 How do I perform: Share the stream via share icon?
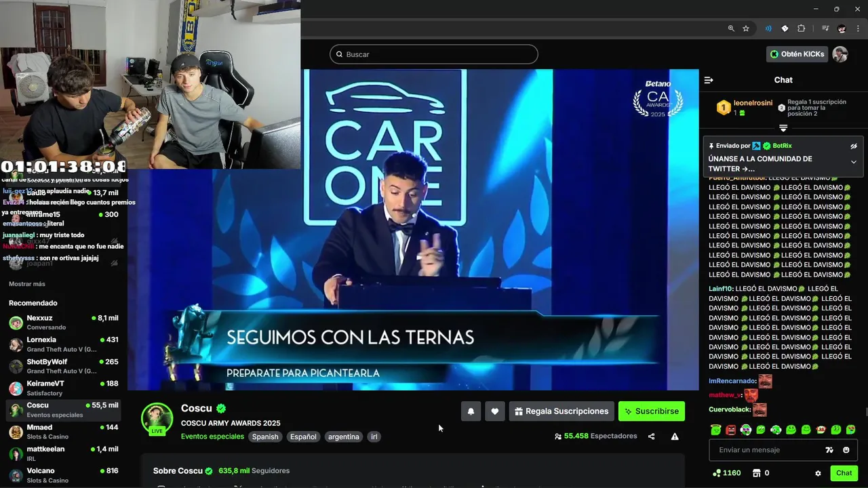point(652,436)
